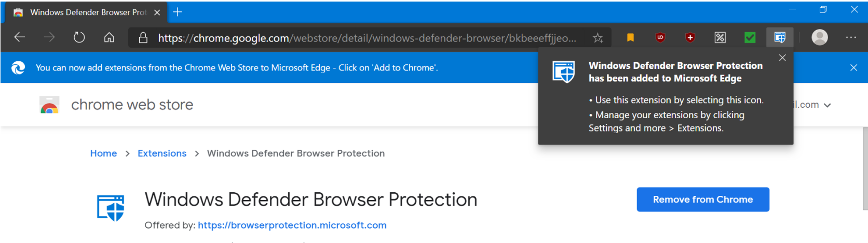Image resolution: width=868 pixels, height=243 pixels.
Task: Navigate to Extensions in the breadcrumb
Action: (x=162, y=153)
